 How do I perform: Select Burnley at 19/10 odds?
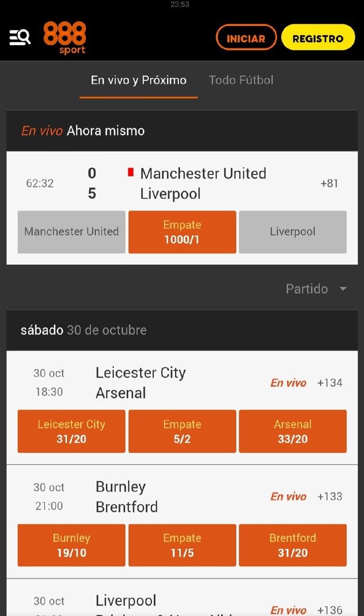(71, 545)
